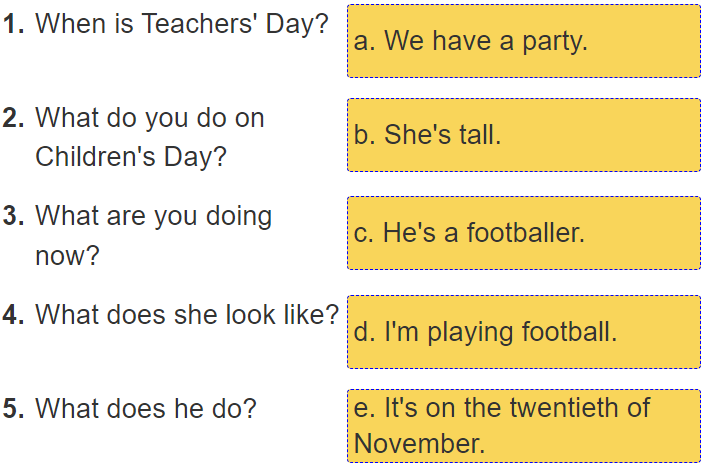
Task: Choose 'd. I'm playing football.' answer box
Action: (523, 331)
